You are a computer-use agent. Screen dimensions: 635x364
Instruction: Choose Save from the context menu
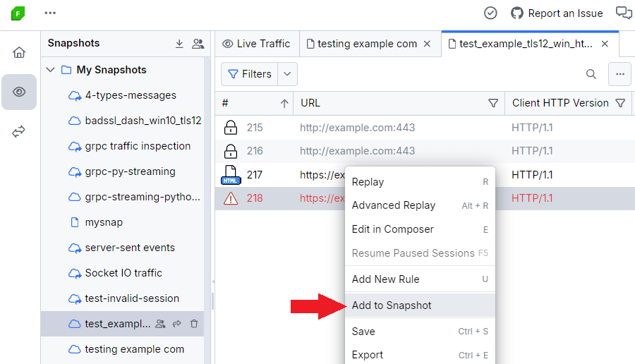420,332
